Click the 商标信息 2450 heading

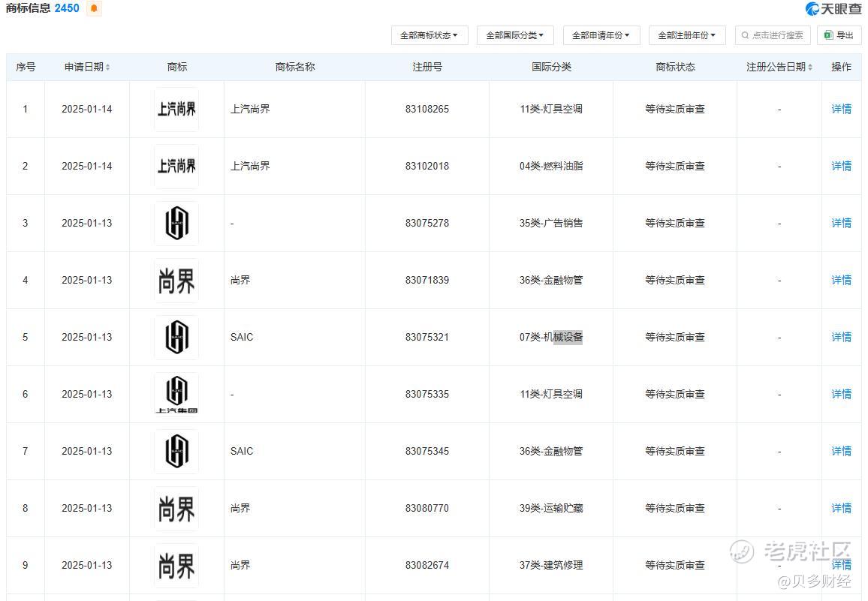(x=43, y=8)
